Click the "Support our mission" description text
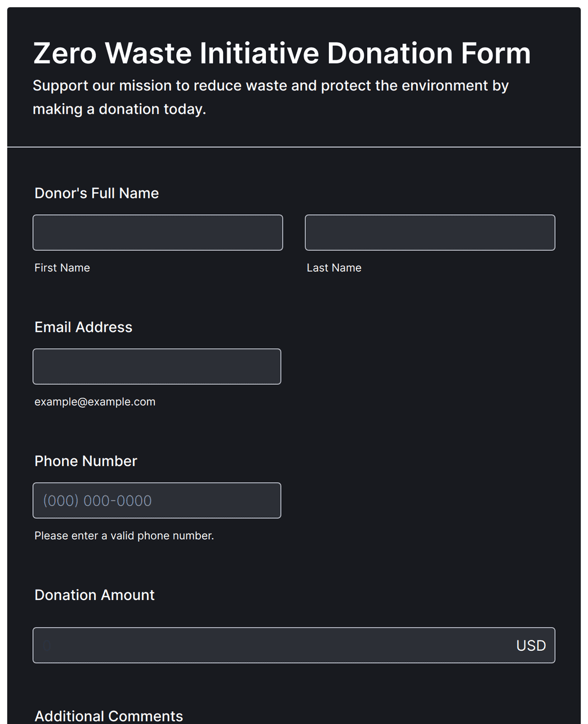Viewport: 588px width, 724px height. [270, 97]
